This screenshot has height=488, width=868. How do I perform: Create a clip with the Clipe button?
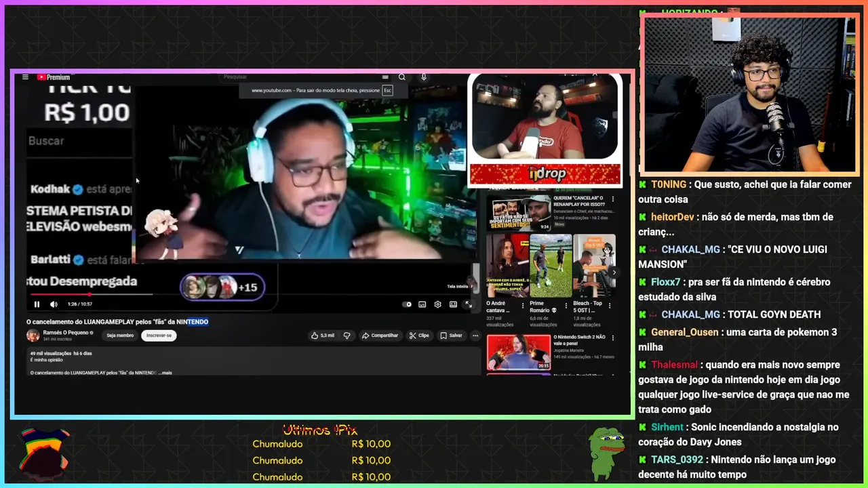point(419,335)
